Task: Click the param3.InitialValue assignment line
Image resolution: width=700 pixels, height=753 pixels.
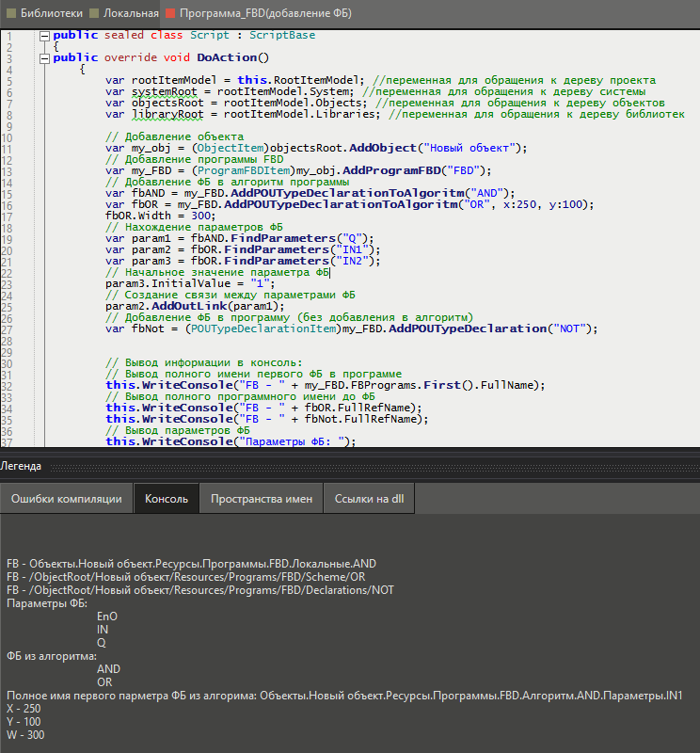Action: tap(189, 283)
